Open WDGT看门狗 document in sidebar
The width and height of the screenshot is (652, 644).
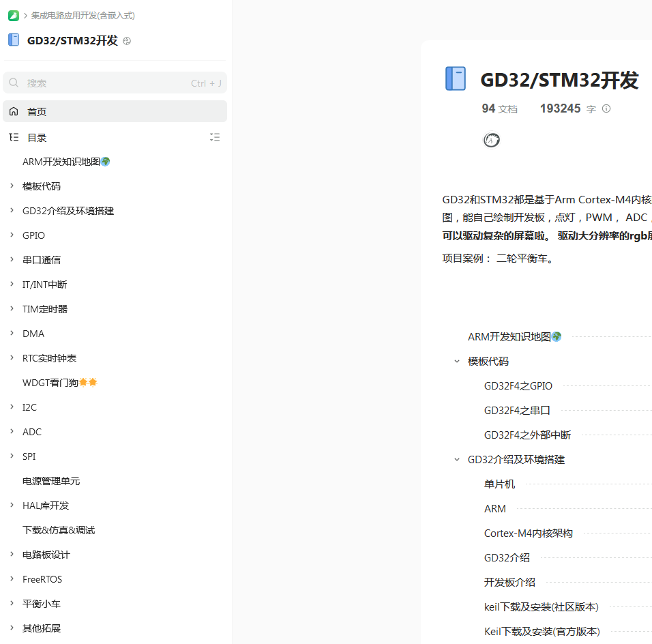60,382
